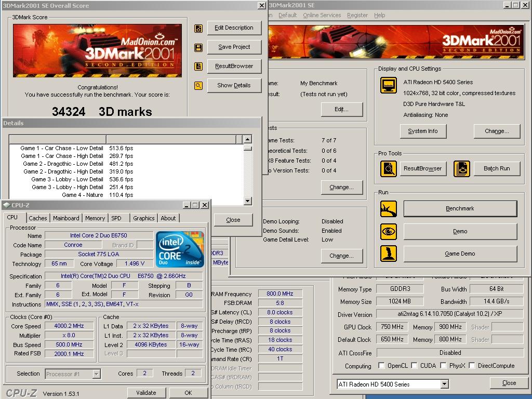Open the ATI Radeon HD 5400 Series dropdown

(444, 384)
